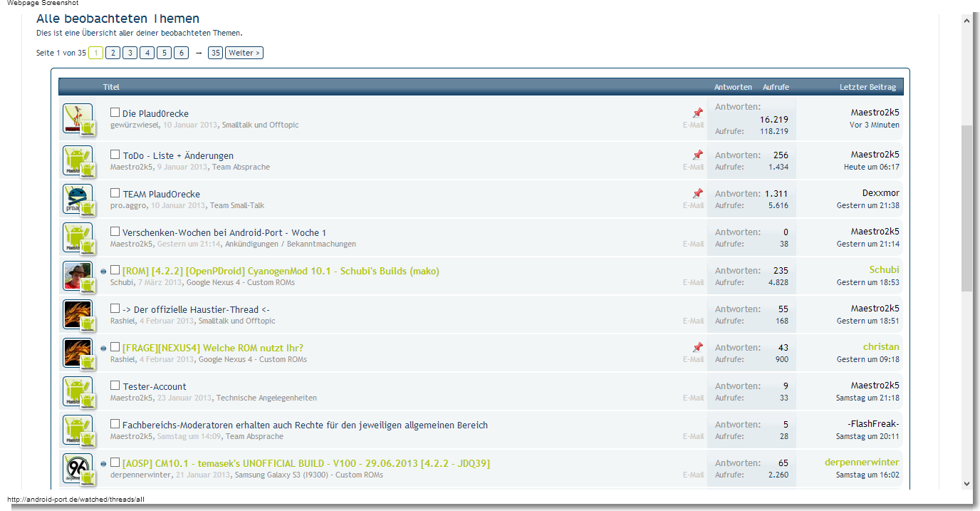
Task: Click the scrollbar down arrow
Action: (x=966, y=483)
